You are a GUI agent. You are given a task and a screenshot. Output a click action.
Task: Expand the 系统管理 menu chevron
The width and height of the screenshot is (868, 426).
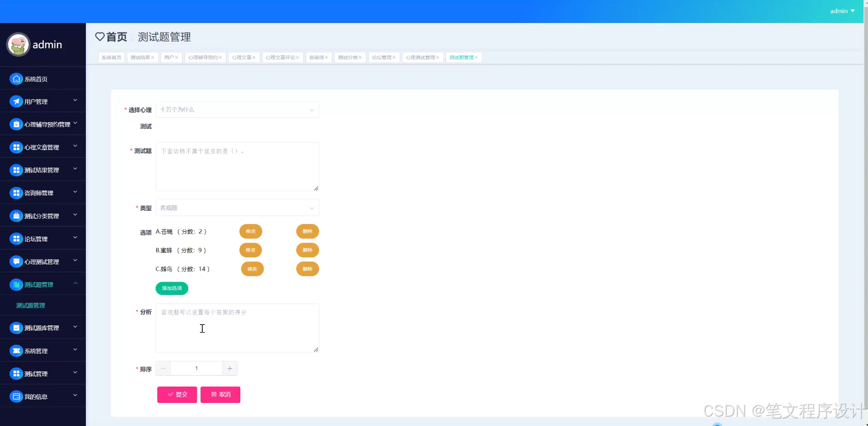75,350
